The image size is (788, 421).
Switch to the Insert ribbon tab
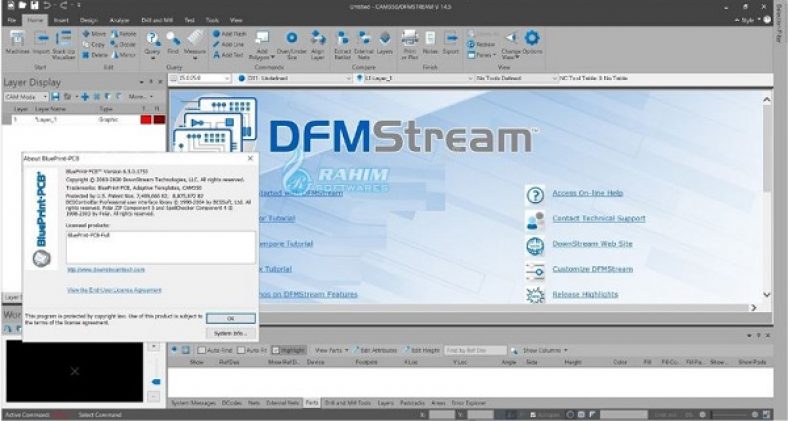[61, 20]
